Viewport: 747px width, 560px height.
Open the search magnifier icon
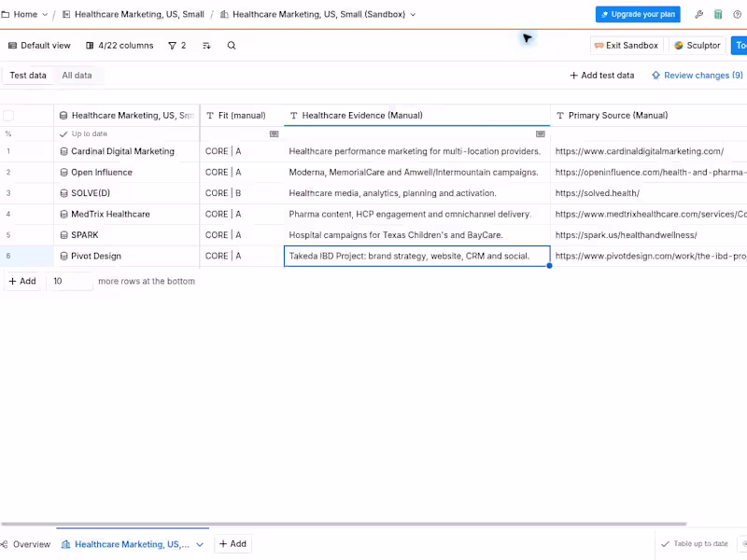pyautogui.click(x=232, y=46)
